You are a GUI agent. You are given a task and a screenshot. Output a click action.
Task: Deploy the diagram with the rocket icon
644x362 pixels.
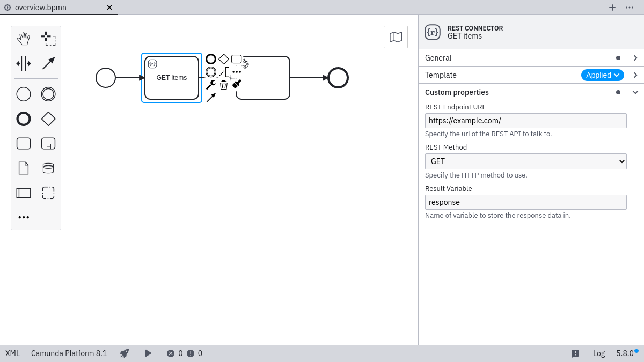click(x=124, y=353)
